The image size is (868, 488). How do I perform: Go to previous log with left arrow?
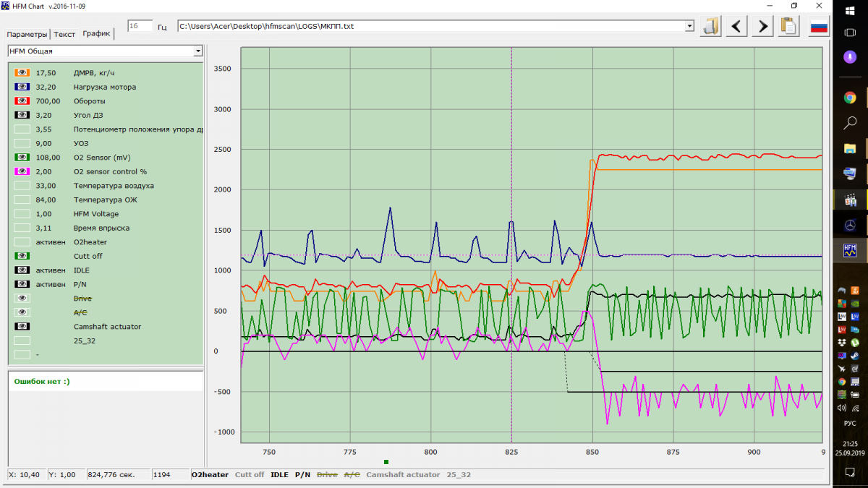pyautogui.click(x=736, y=27)
